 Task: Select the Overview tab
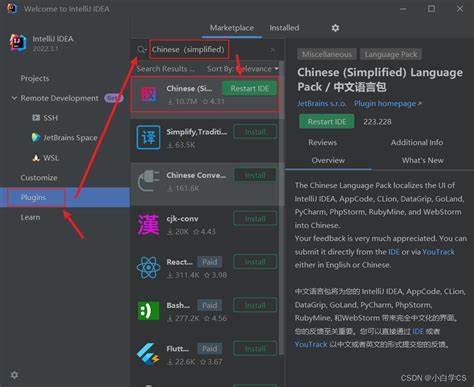point(328,161)
